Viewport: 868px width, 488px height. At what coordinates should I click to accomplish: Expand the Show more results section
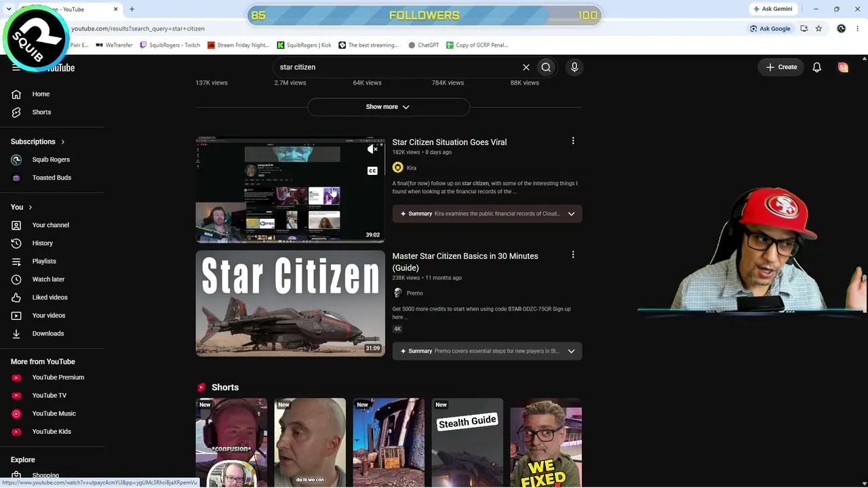pyautogui.click(x=389, y=107)
